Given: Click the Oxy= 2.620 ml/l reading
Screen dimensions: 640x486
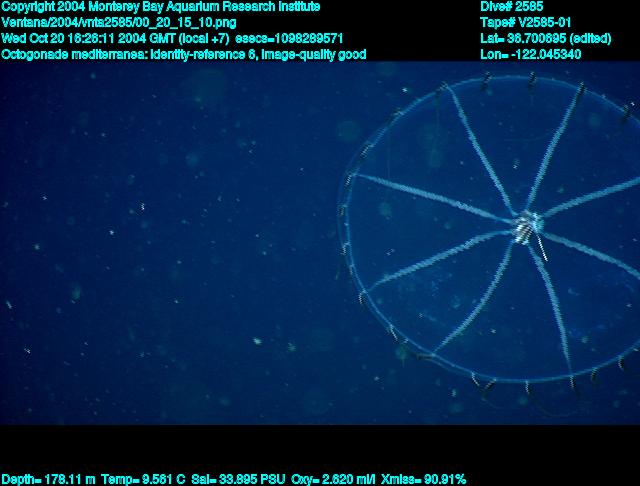Looking at the screenshot, I should point(333,479).
